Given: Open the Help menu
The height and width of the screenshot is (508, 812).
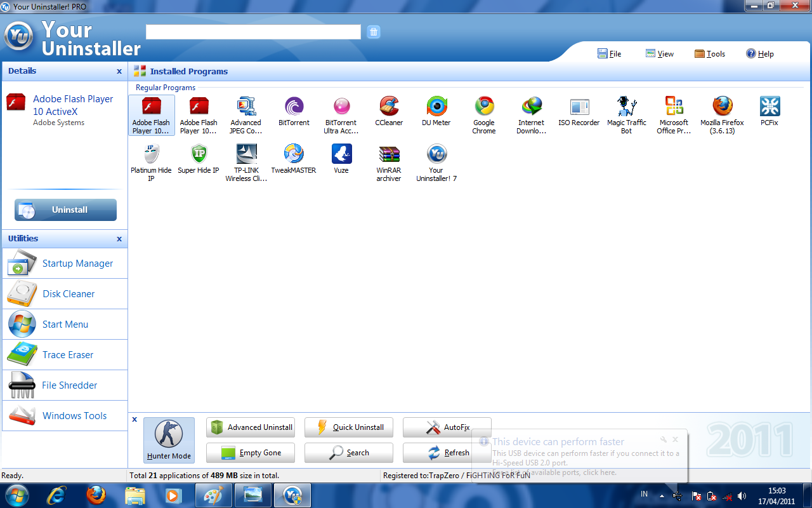Looking at the screenshot, I should point(760,54).
